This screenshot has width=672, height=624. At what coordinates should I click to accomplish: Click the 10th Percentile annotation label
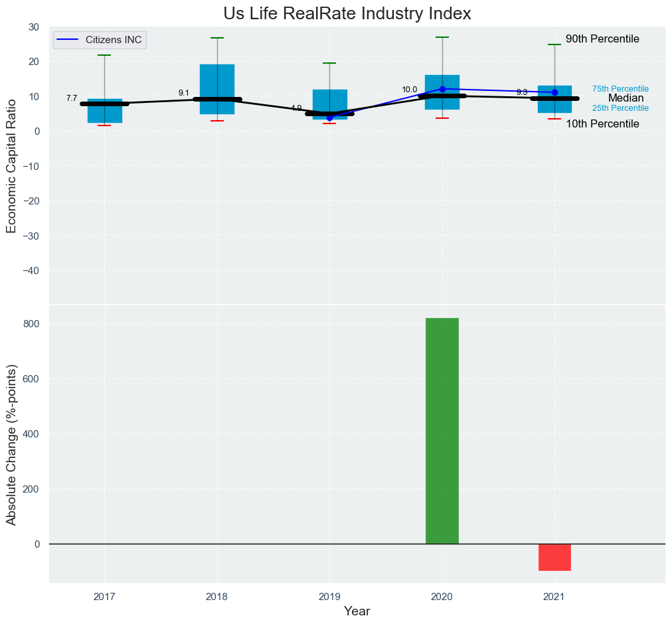point(602,124)
